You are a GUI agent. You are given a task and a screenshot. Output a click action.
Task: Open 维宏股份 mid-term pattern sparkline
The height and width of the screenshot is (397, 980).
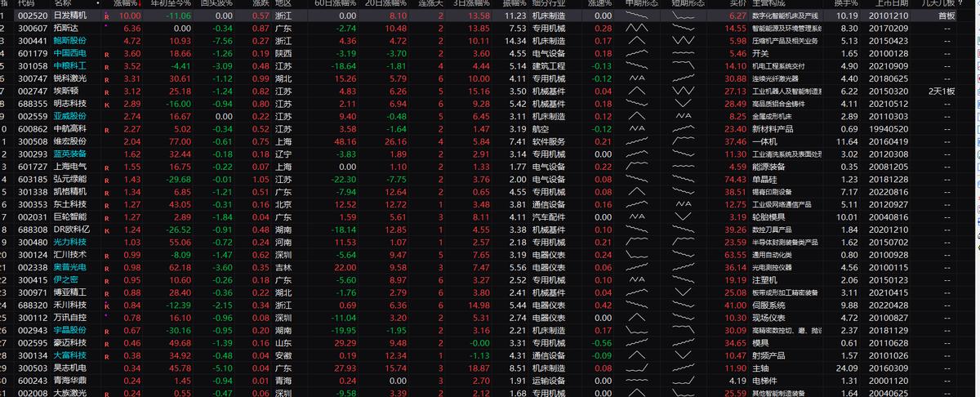[635, 141]
